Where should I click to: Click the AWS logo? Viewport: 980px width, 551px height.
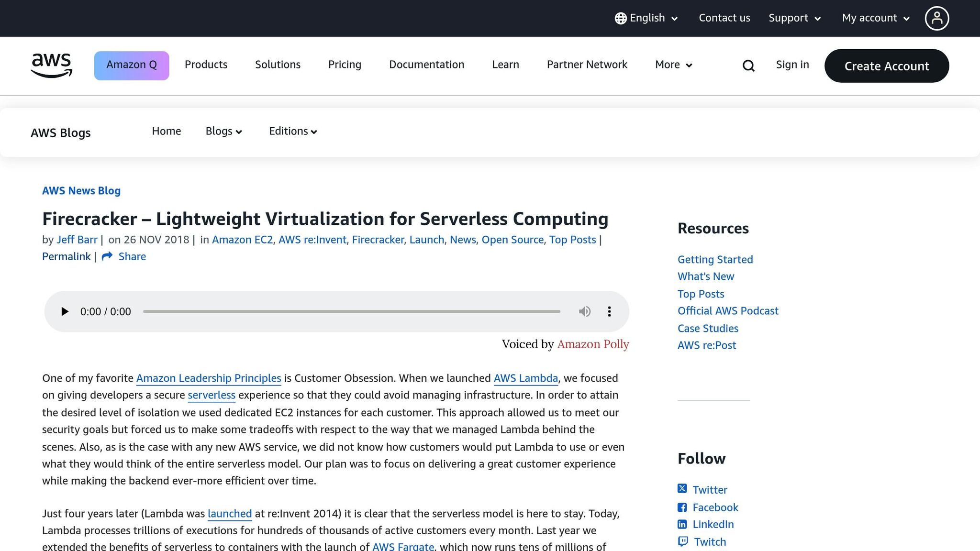(x=52, y=66)
